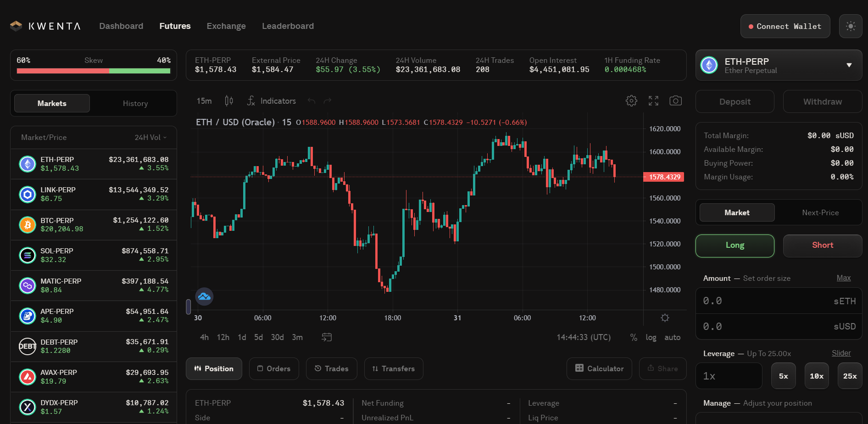
Task: Select the Short position side
Action: (822, 245)
